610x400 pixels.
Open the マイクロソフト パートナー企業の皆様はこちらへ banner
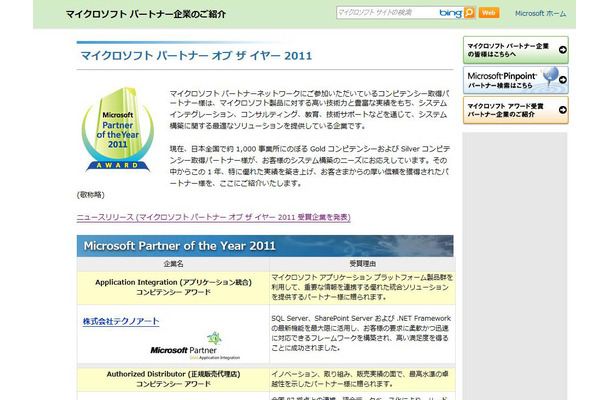coord(515,50)
